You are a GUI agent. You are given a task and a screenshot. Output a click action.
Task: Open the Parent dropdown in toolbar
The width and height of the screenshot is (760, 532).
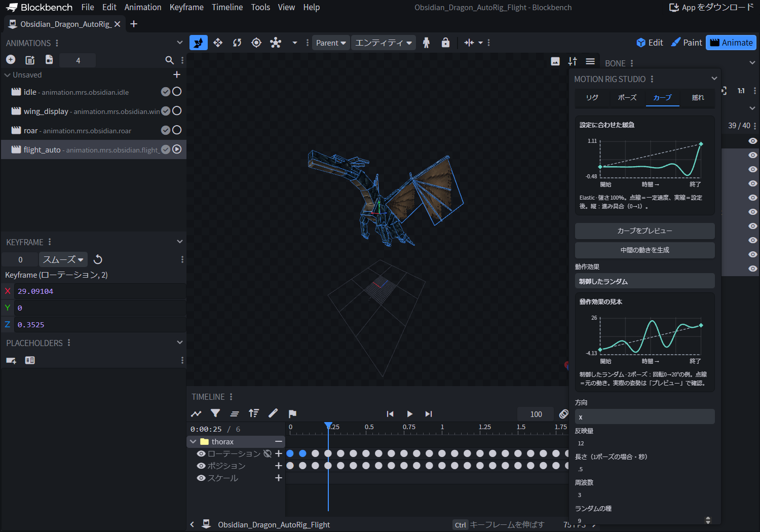tap(331, 43)
